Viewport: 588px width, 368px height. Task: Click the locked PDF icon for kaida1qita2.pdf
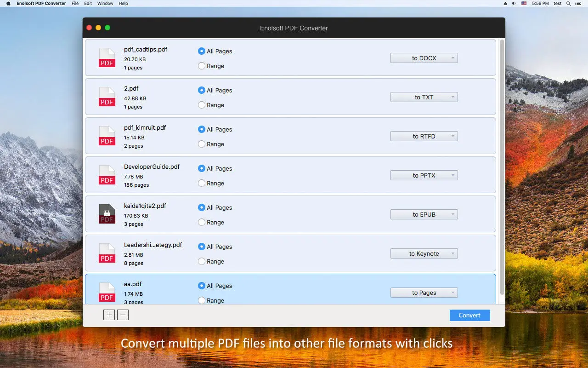click(107, 214)
